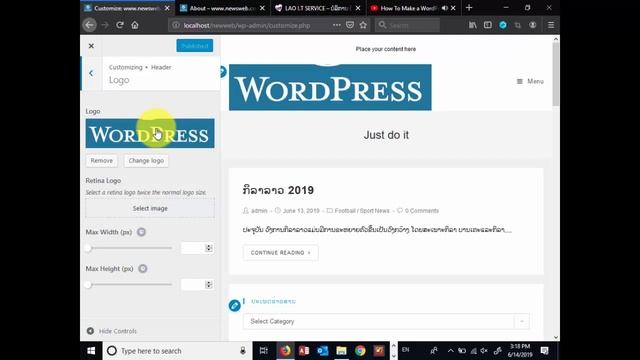This screenshot has width=640, height=360.
Task: Click the microphone icon in the taskbar search box
Action: (243, 351)
